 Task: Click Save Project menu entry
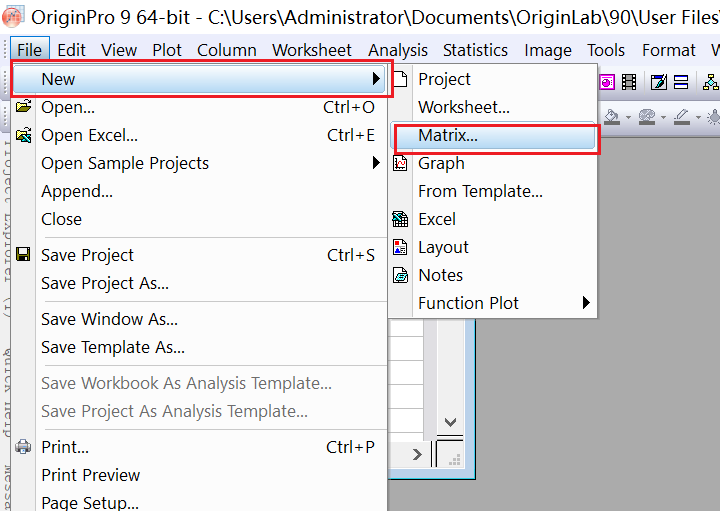pos(200,255)
